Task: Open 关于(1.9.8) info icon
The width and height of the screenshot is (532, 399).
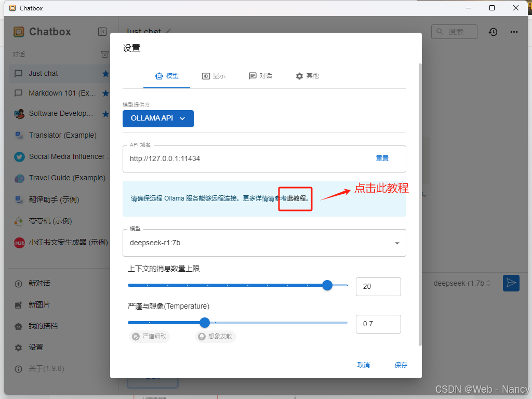Action: coord(18,369)
